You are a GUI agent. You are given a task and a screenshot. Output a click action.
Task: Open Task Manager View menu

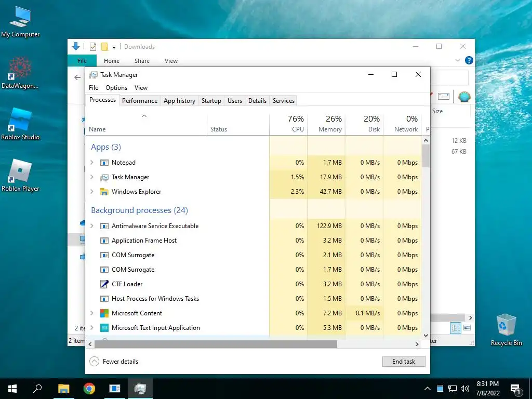click(141, 87)
